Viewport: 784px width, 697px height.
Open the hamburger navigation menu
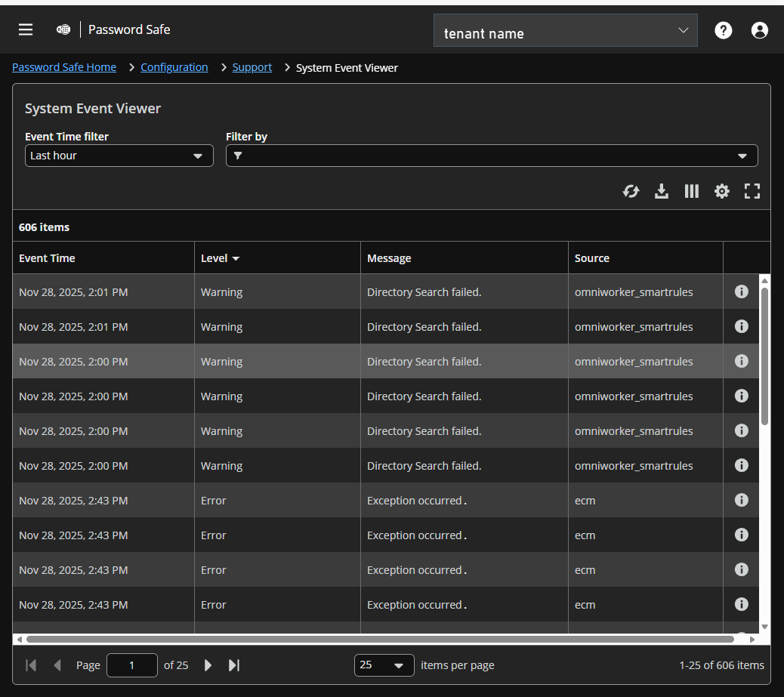click(25, 29)
